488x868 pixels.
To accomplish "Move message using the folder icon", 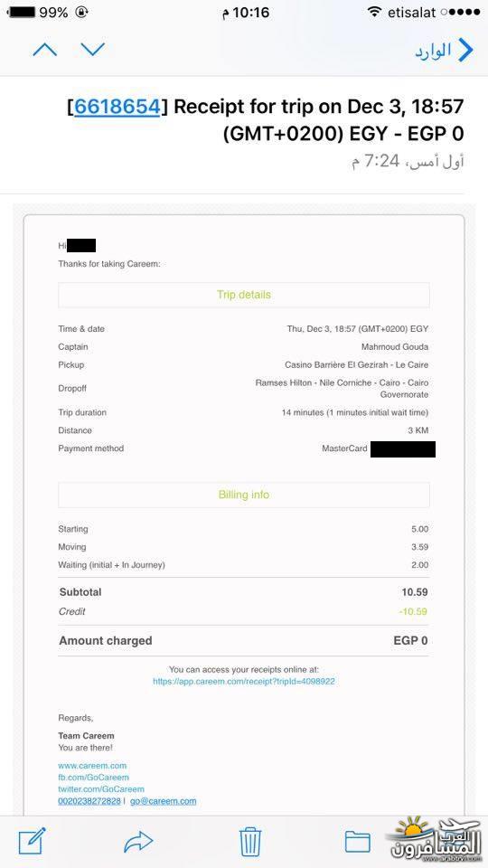I will 358,842.
